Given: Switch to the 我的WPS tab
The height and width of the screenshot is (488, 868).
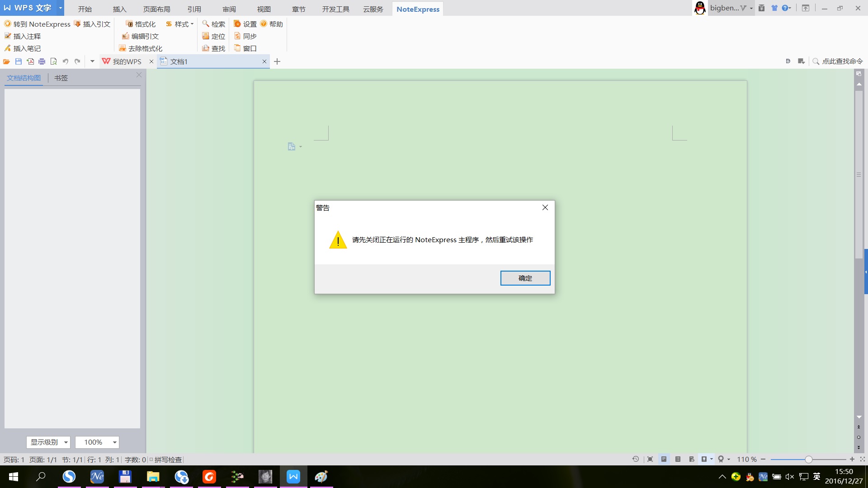Looking at the screenshot, I should coord(122,61).
